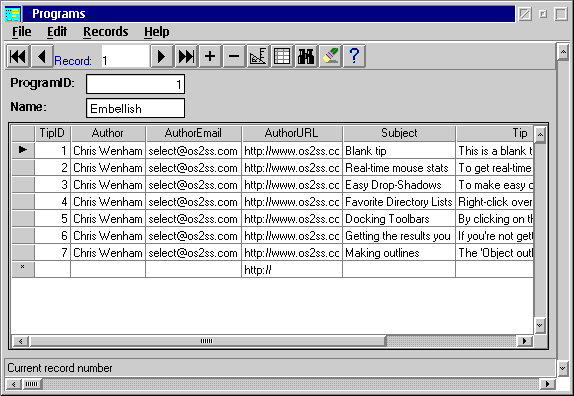Click the window's bottom scroll right arrow
This screenshot has width=574, height=396.
(548, 384)
